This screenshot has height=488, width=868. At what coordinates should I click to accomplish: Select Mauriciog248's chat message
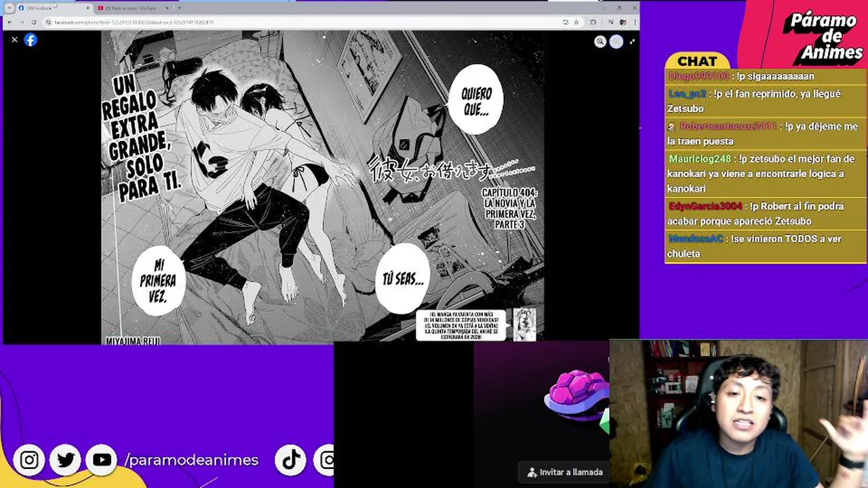tap(766, 174)
